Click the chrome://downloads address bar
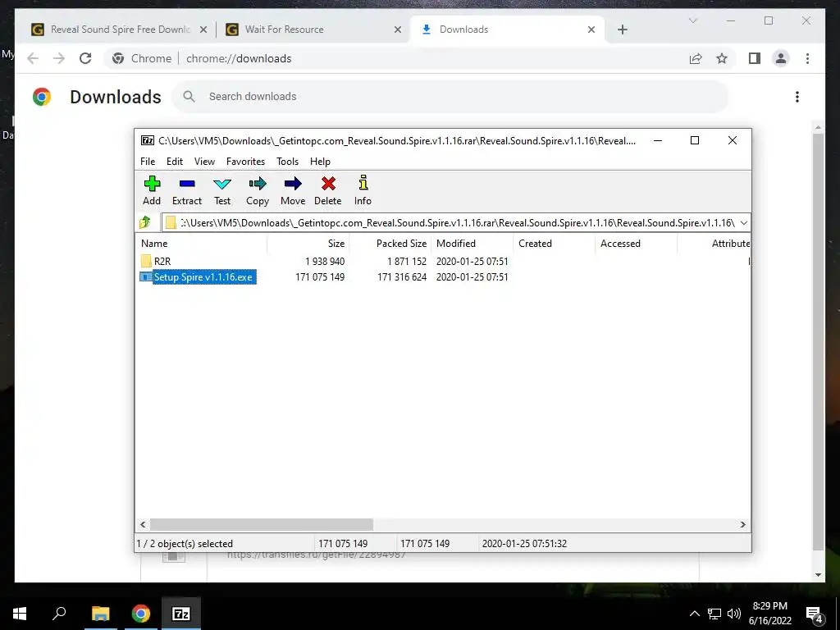Viewport: 840px width, 630px height. click(x=394, y=58)
